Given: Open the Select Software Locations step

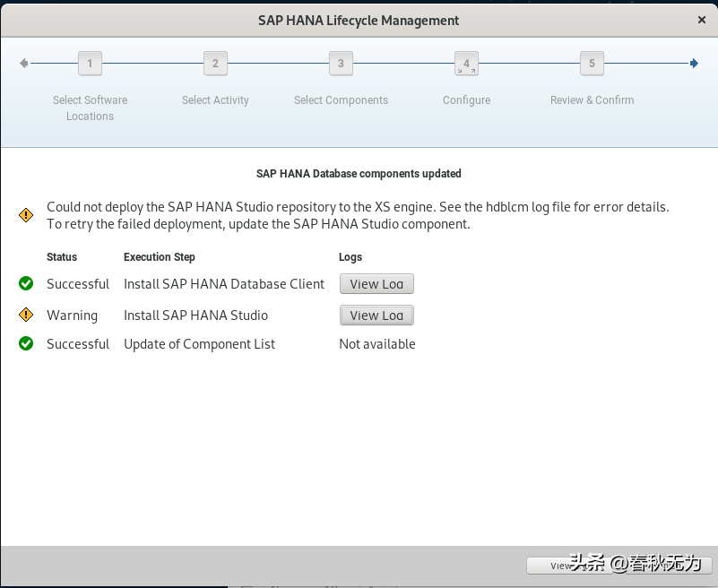Looking at the screenshot, I should click(x=90, y=108).
